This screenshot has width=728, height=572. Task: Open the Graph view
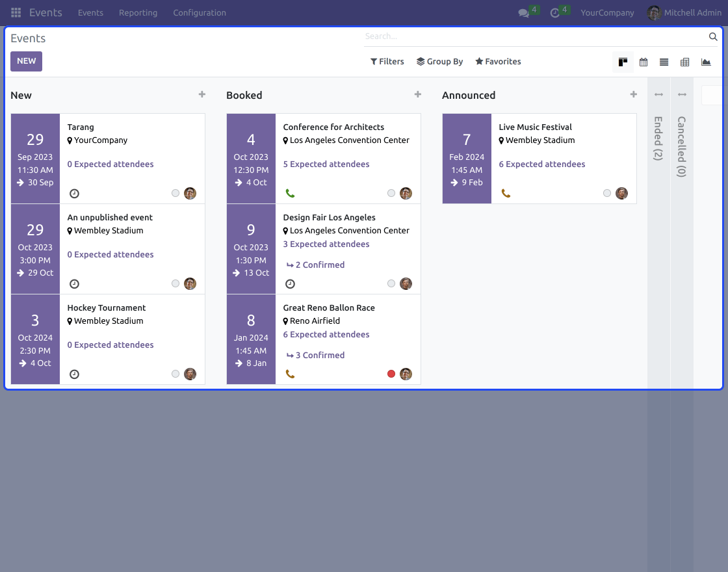point(706,62)
